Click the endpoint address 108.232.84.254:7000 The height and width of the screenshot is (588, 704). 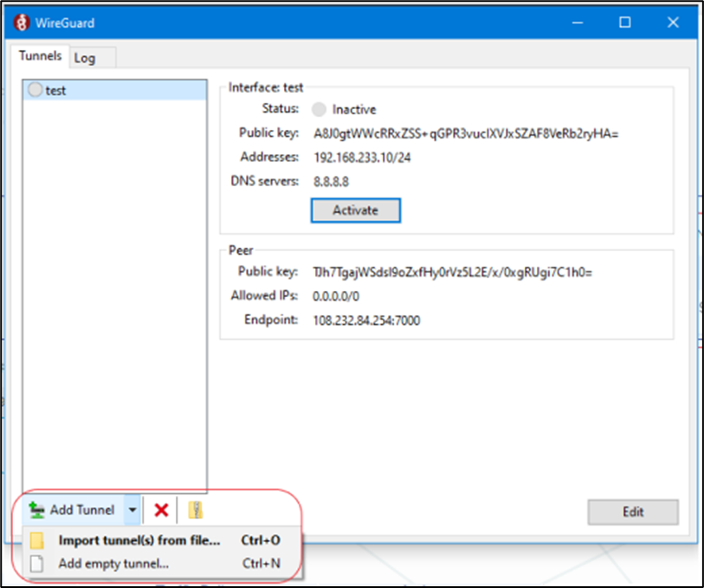pos(366,320)
